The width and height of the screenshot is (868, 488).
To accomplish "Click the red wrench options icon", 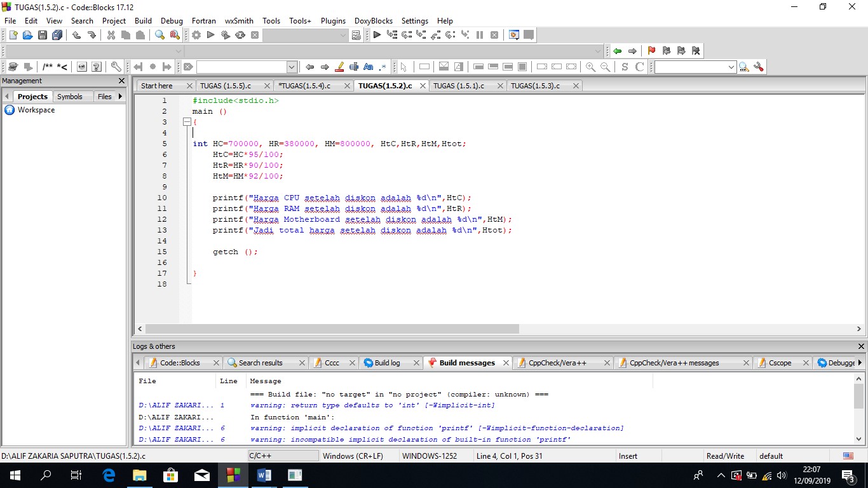I will 758,67.
